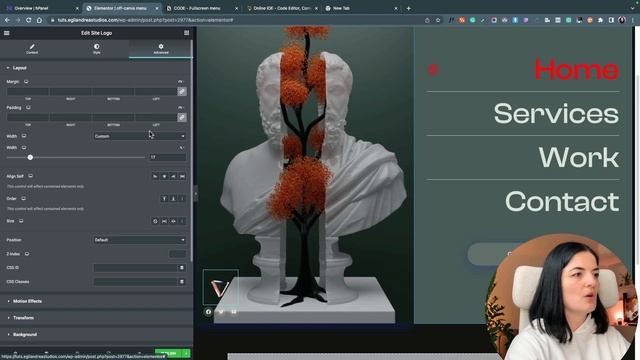This screenshot has width=640, height=360.
Task: Set Size to grow
Action: 164,221
